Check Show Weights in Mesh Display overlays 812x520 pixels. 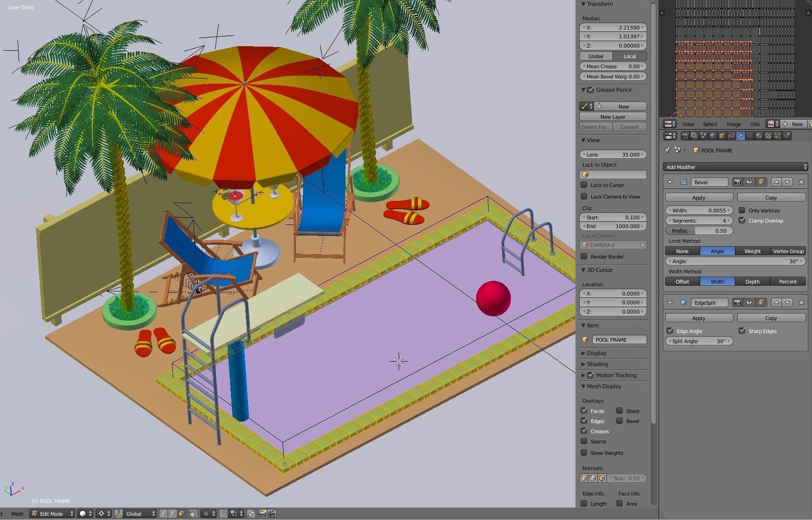point(584,453)
